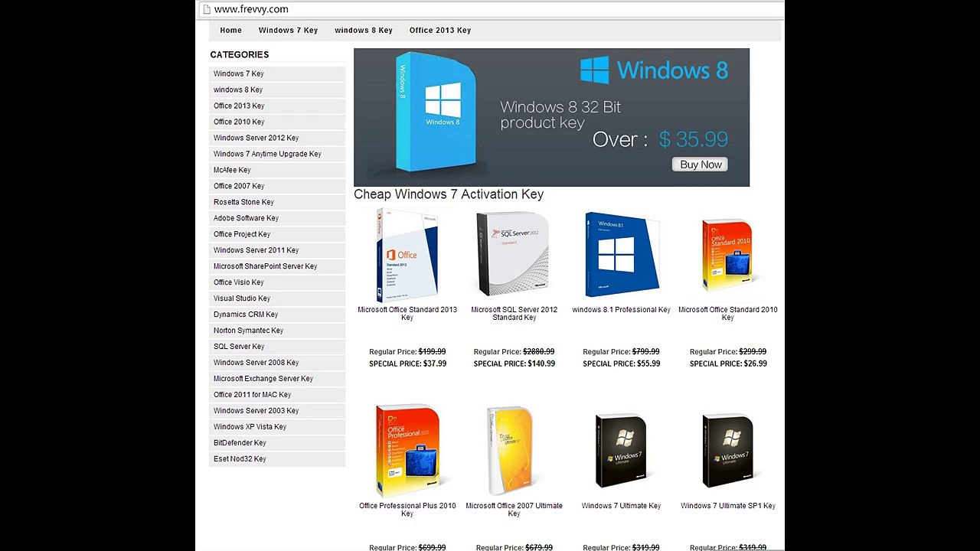Go to Windows 7 Key in top navigation
This screenshot has height=551, width=980.
288,31
